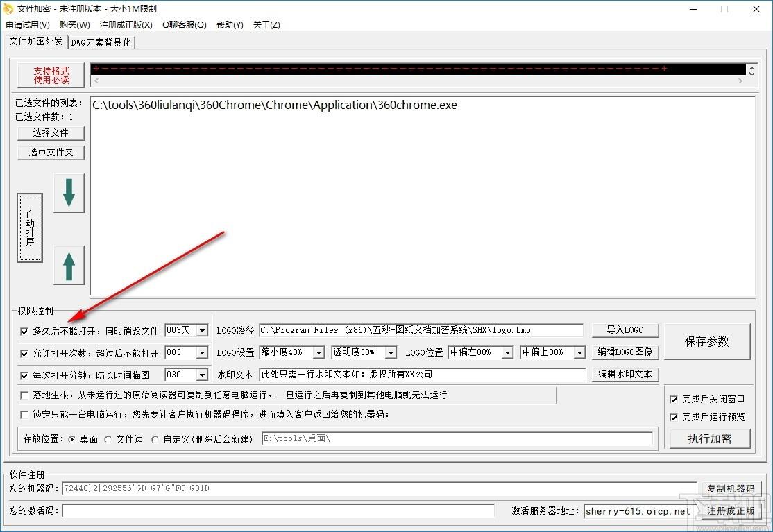
Task: Click scroll-right arrow under black banner
Action: 740,80
